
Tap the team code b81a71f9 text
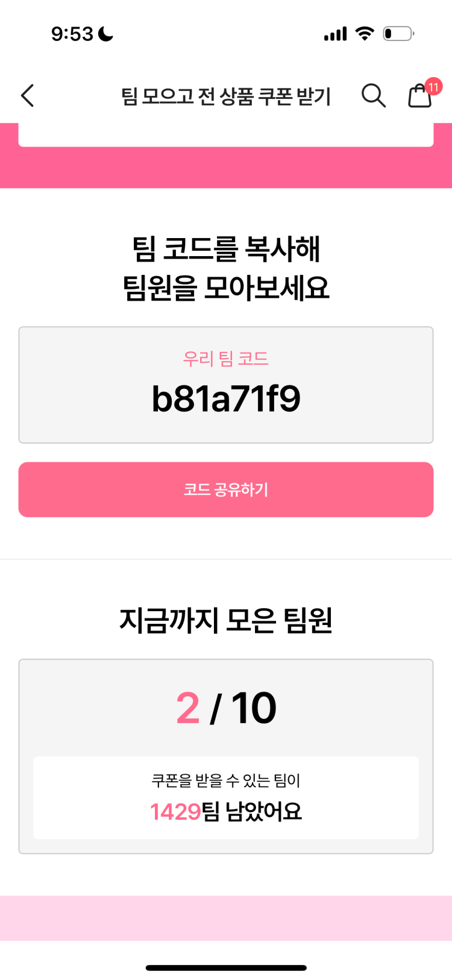coord(226,399)
